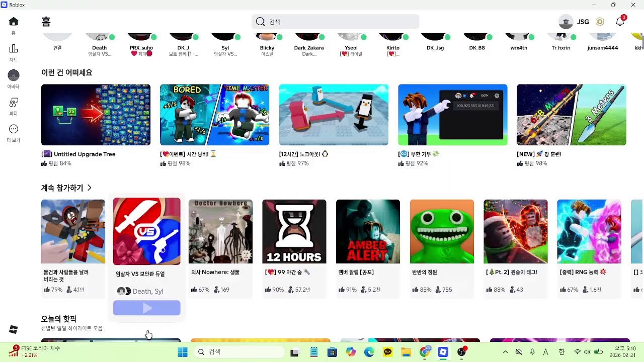
Task: Show hidden system tray icons
Action: tap(505, 352)
